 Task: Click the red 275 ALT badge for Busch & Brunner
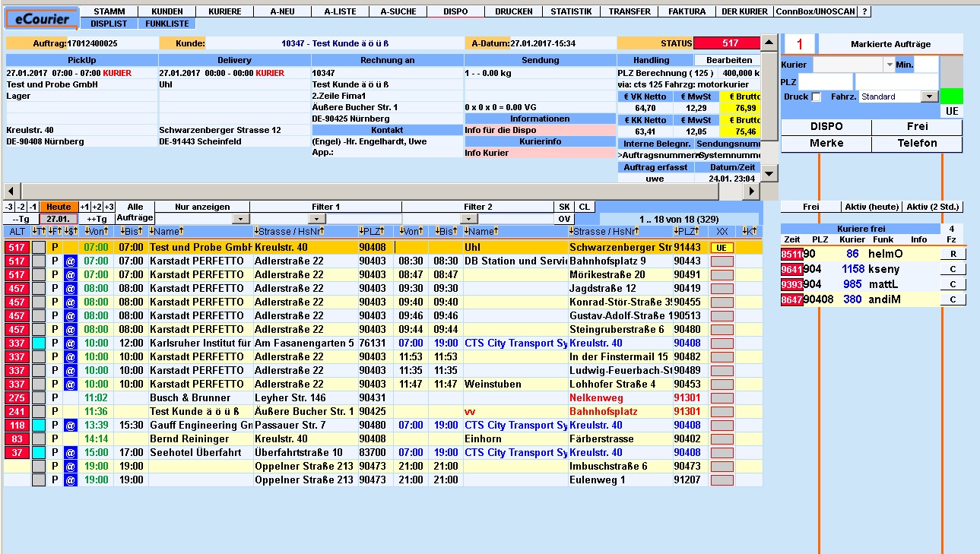pos(17,398)
